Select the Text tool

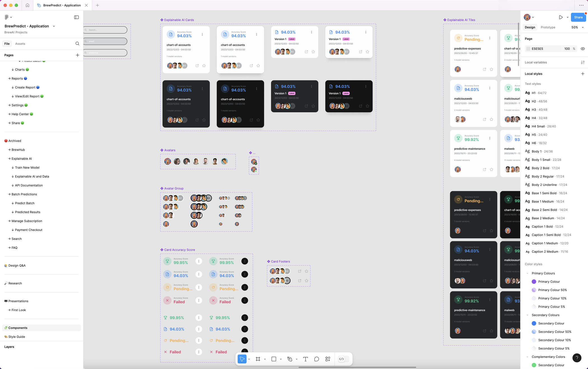305,359
